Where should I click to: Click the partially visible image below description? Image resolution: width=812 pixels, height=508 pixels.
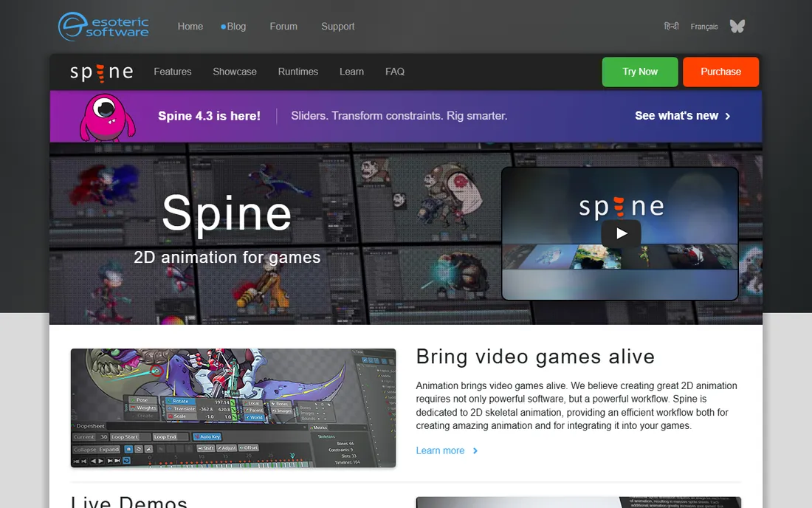click(x=579, y=502)
